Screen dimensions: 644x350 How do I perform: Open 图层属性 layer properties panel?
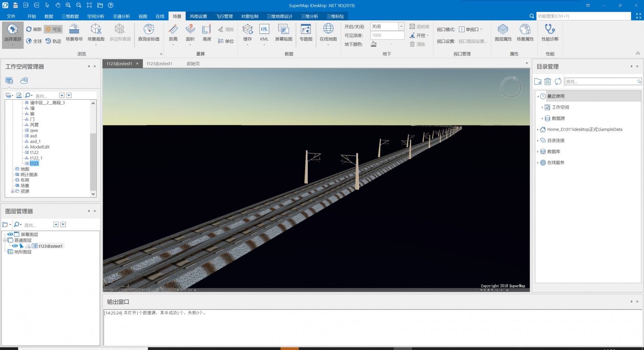tap(503, 30)
